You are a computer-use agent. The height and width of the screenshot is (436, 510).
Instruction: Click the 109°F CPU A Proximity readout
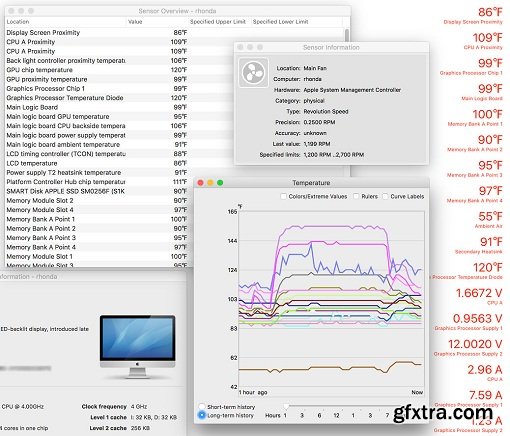coord(483,41)
